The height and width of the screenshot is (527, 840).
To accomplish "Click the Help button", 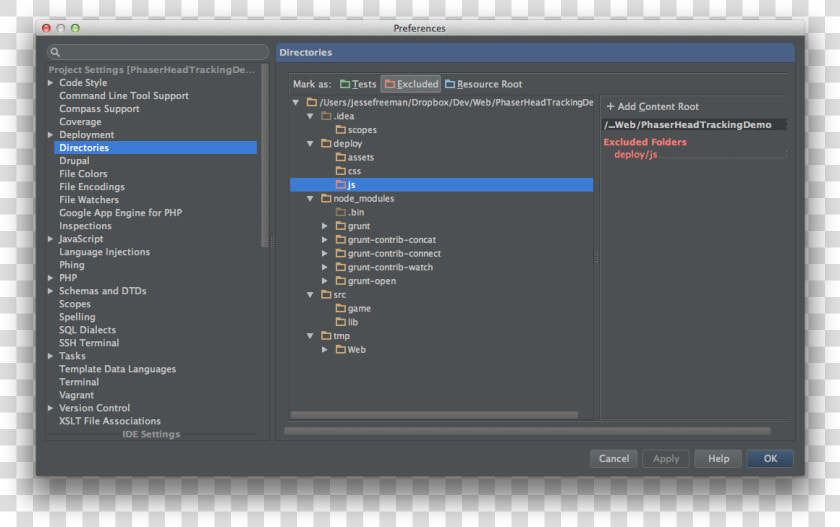I will tap(718, 458).
